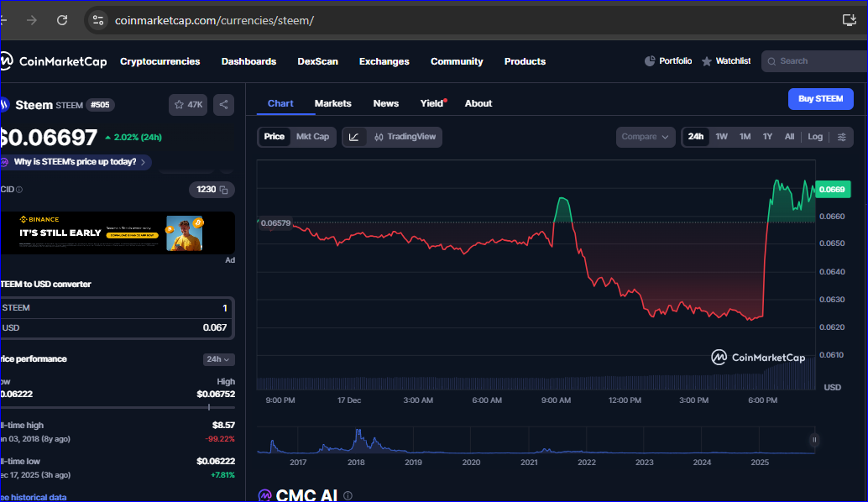Add Steem to watchlist via 47K star
The width and height of the screenshot is (868, 502).
pos(188,105)
